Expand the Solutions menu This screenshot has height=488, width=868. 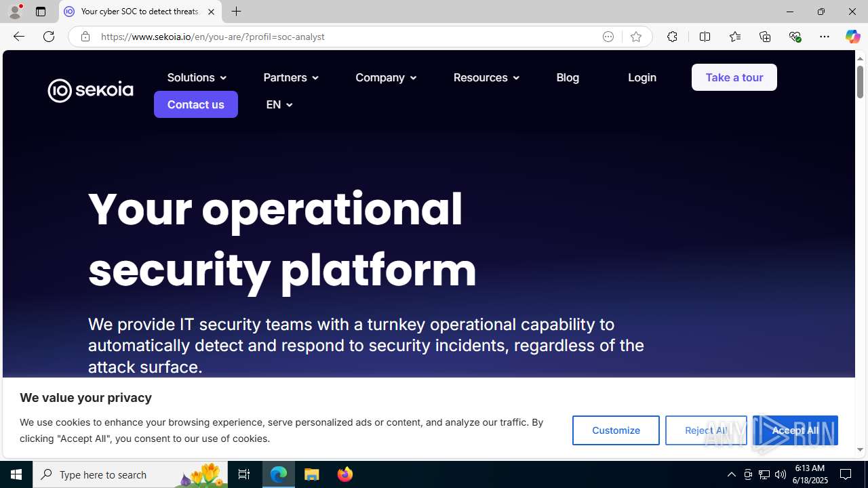[197, 77]
